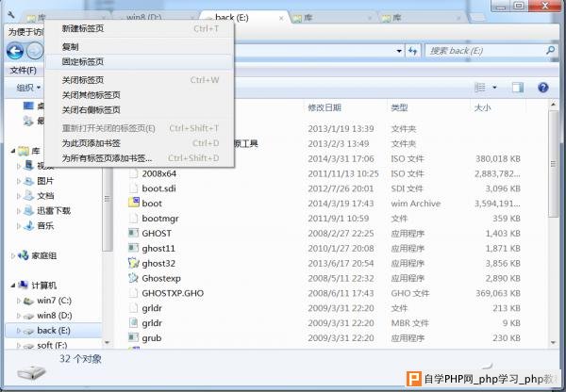Select the Ghostexp application icon
This screenshot has height=392, width=566.
tap(134, 278)
